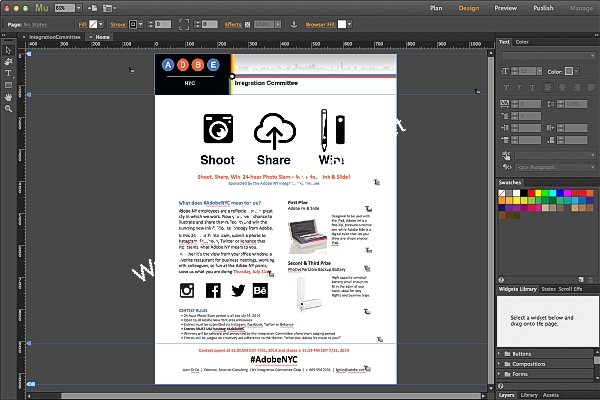Image resolution: width=600 pixels, height=400 pixels.
Task: Toggle justify alignment in Text panel
Action: tap(590, 88)
